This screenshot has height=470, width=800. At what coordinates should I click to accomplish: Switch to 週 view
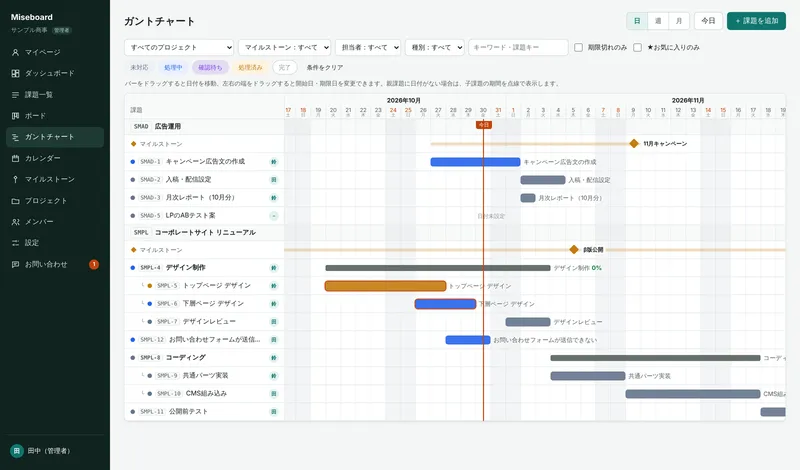tap(658, 21)
